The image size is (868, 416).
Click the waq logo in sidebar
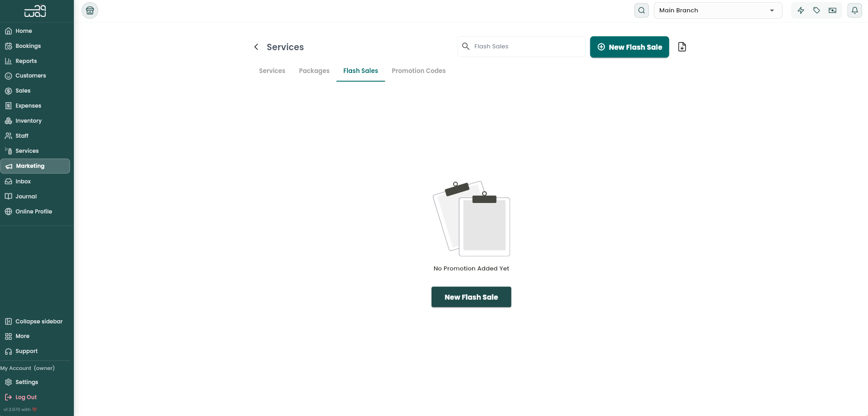tap(35, 11)
